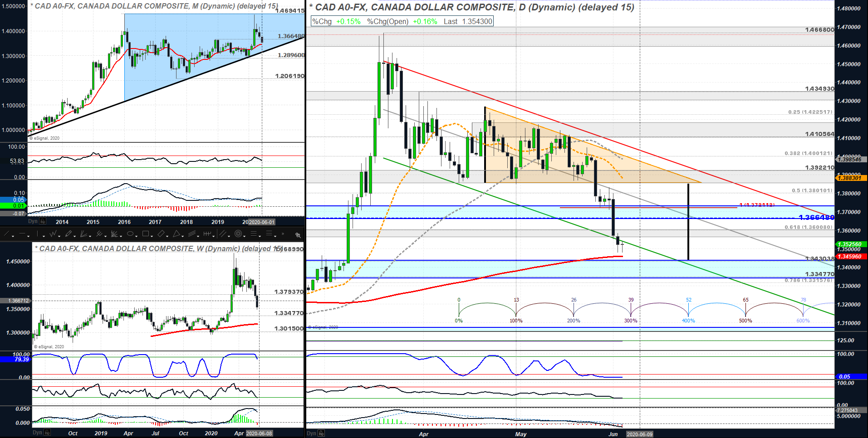The height and width of the screenshot is (438, 868).
Task: Choose the ellipse shape tool
Action: 130,234
